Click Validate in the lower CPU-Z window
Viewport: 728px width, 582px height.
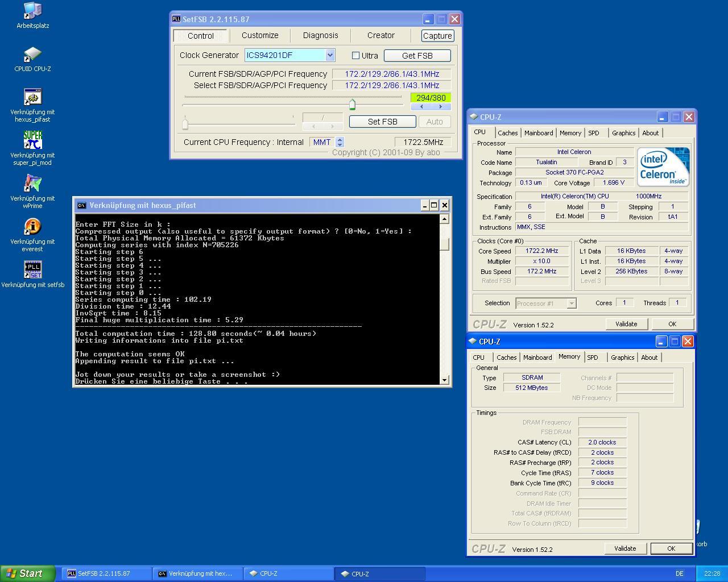[x=625, y=548]
